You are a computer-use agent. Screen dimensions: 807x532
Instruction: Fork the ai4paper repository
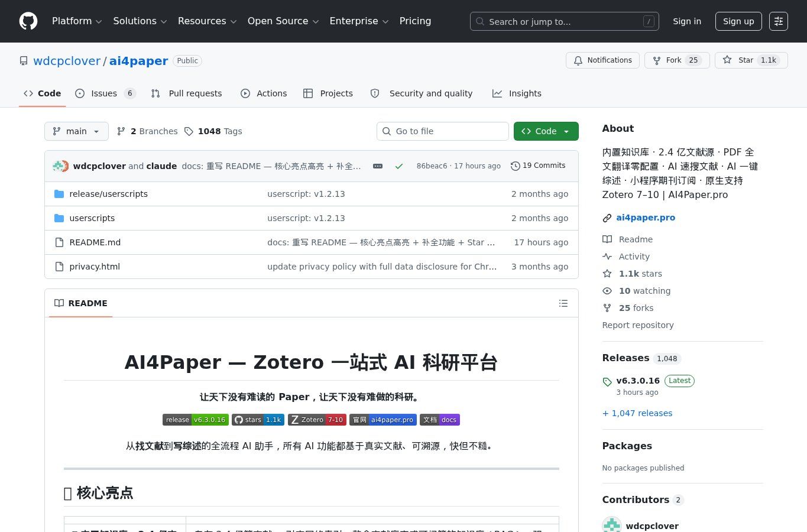point(677,60)
